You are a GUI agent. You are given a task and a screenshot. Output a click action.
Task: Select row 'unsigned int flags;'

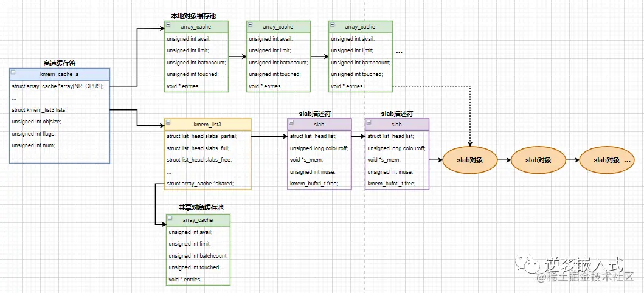[60, 134]
